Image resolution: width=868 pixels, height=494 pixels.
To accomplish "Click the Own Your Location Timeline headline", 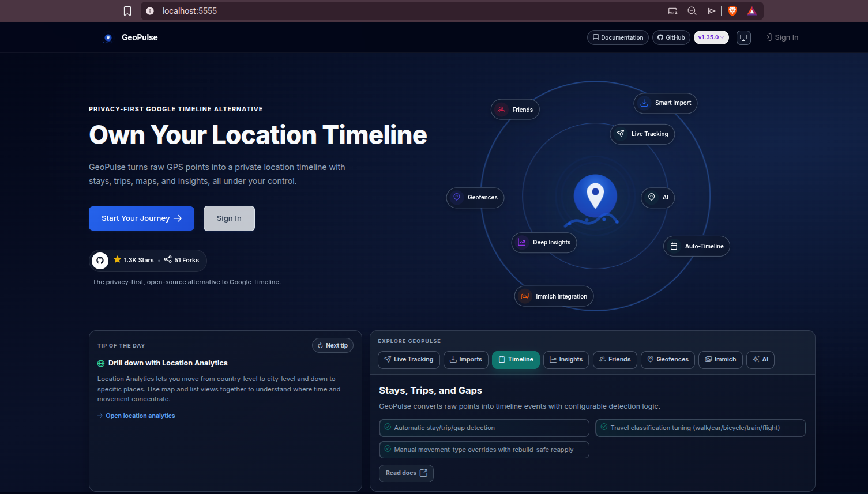I will point(258,135).
